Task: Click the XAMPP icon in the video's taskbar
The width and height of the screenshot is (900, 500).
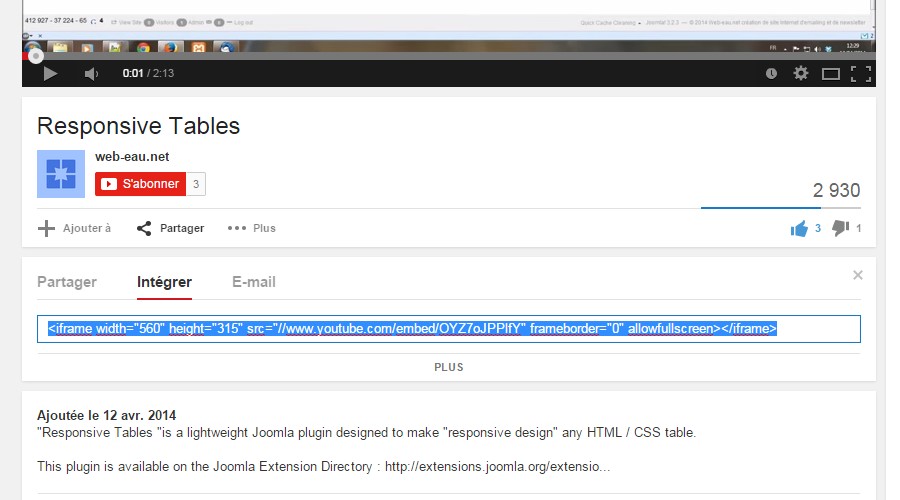Action: (x=199, y=47)
